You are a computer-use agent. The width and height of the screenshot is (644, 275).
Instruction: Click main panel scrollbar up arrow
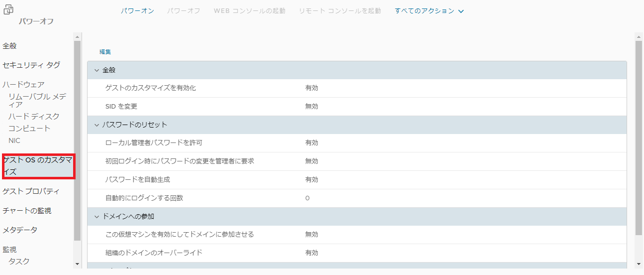(x=639, y=36)
